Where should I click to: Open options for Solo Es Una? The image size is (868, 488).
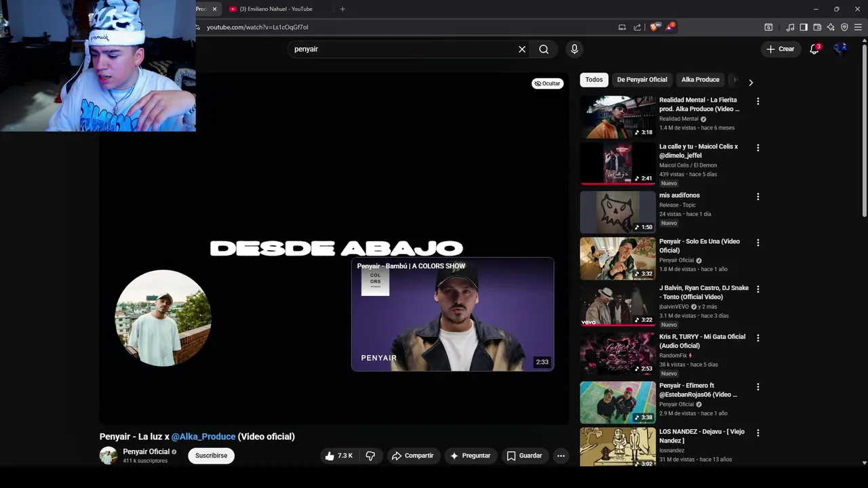click(758, 243)
